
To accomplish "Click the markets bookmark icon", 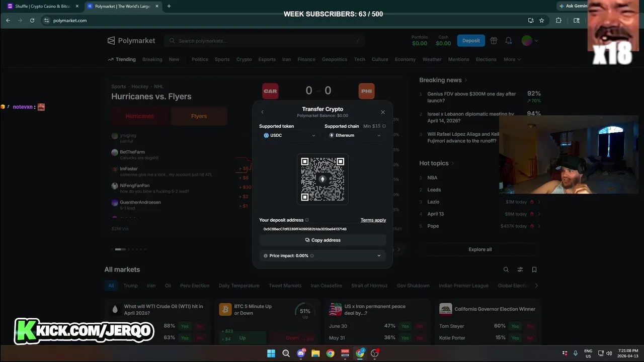I will tap(534, 269).
